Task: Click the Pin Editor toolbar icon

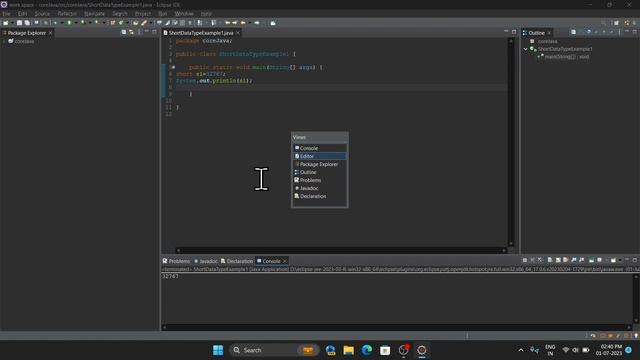Action: [x=273, y=23]
